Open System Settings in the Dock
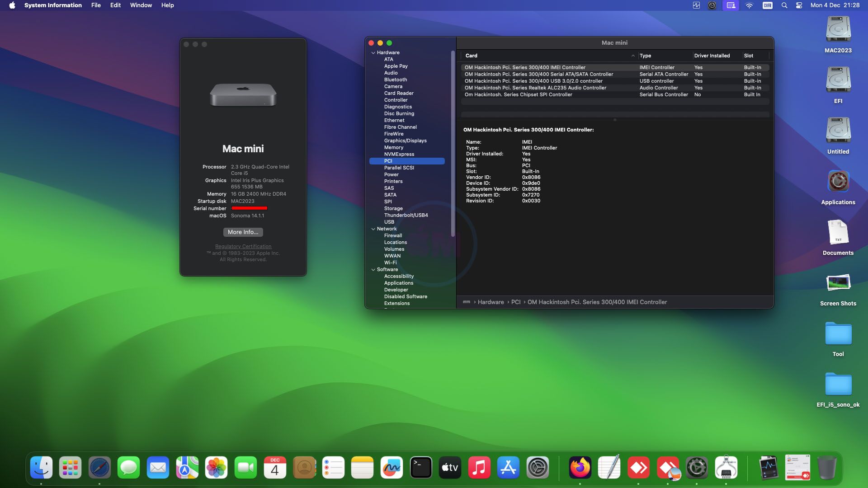Screen dimensions: 868x488 click(538, 468)
